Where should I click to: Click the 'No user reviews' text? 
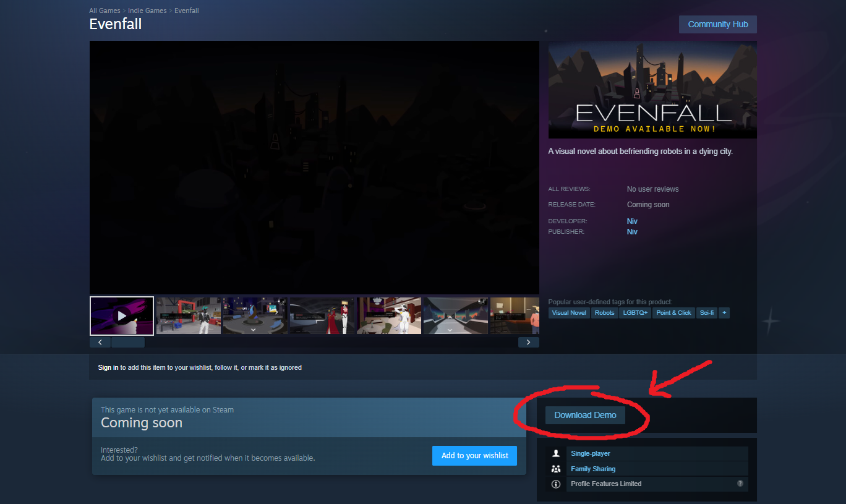652,189
